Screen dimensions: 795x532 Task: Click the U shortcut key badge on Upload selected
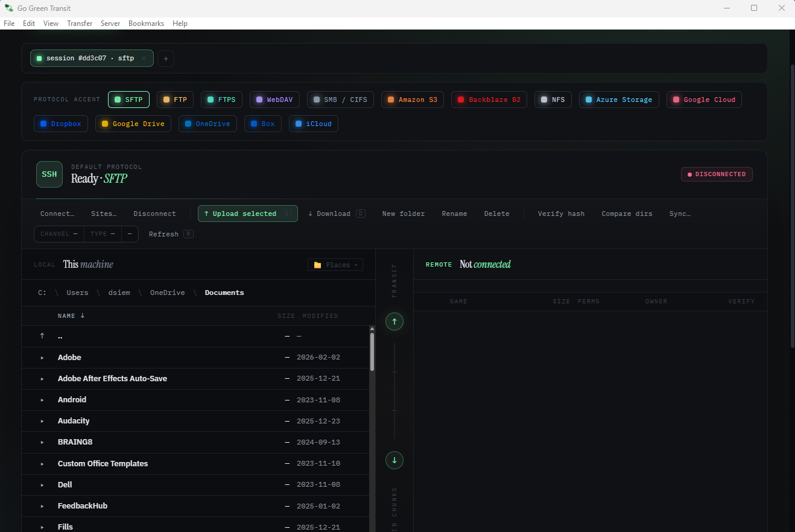(287, 214)
